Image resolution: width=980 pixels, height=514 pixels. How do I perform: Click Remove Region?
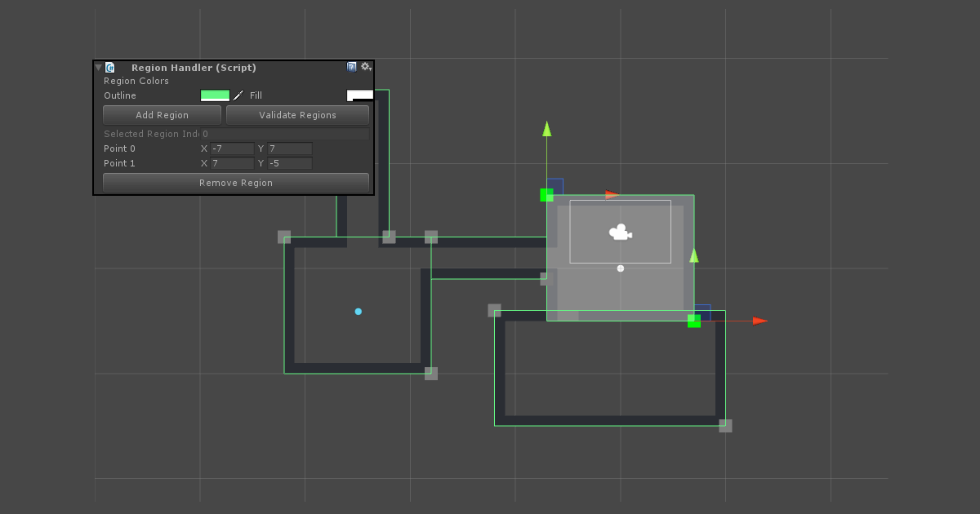click(x=235, y=182)
